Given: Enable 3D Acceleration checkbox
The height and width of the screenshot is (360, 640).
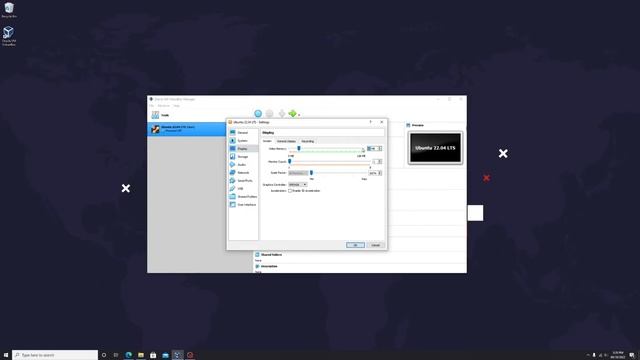Looking at the screenshot, I should point(290,191).
